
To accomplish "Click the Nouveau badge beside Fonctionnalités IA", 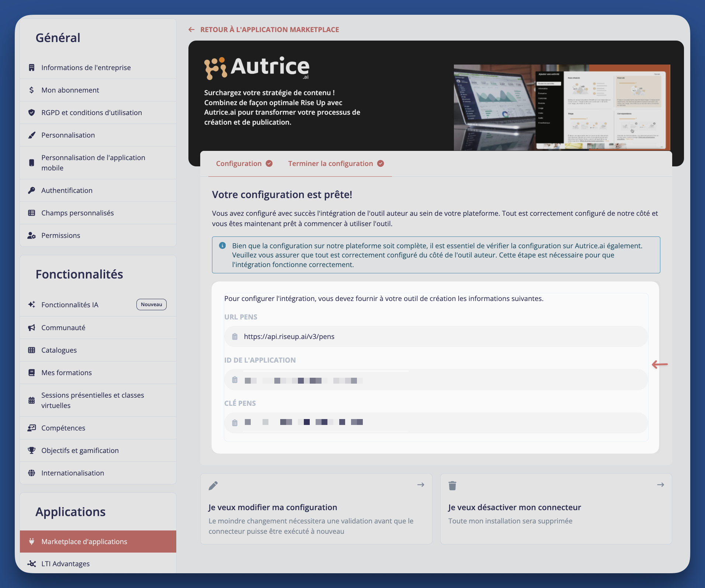I will click(x=151, y=304).
